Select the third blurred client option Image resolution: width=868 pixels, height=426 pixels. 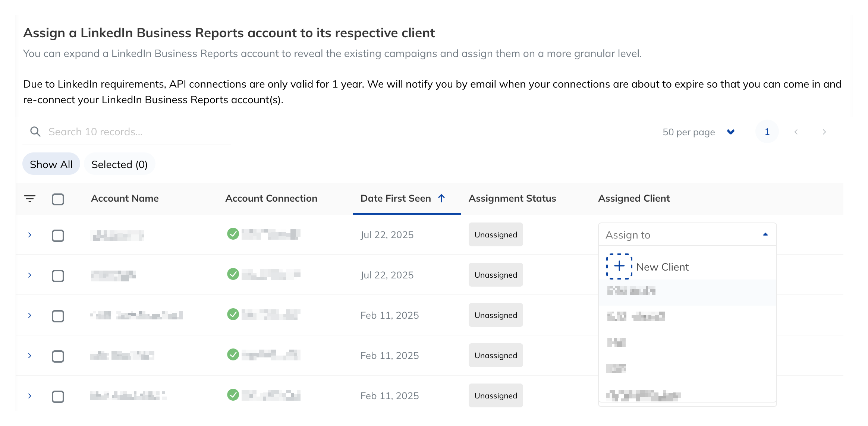pos(687,343)
